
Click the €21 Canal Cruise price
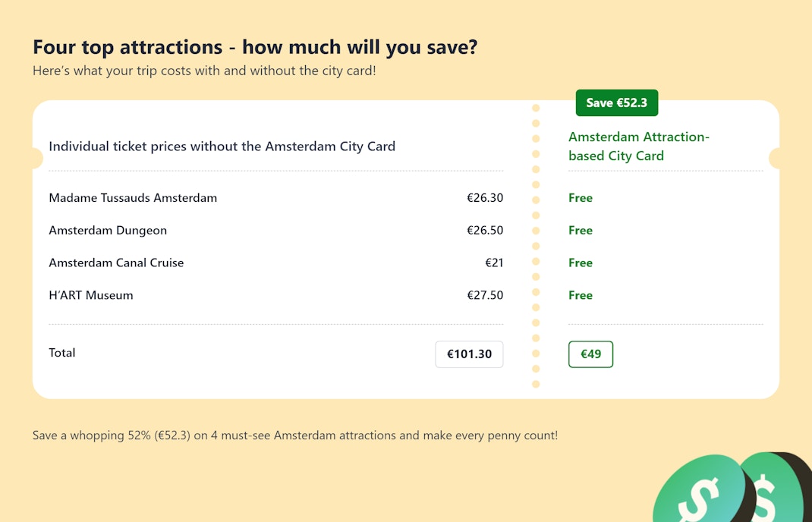tap(494, 263)
